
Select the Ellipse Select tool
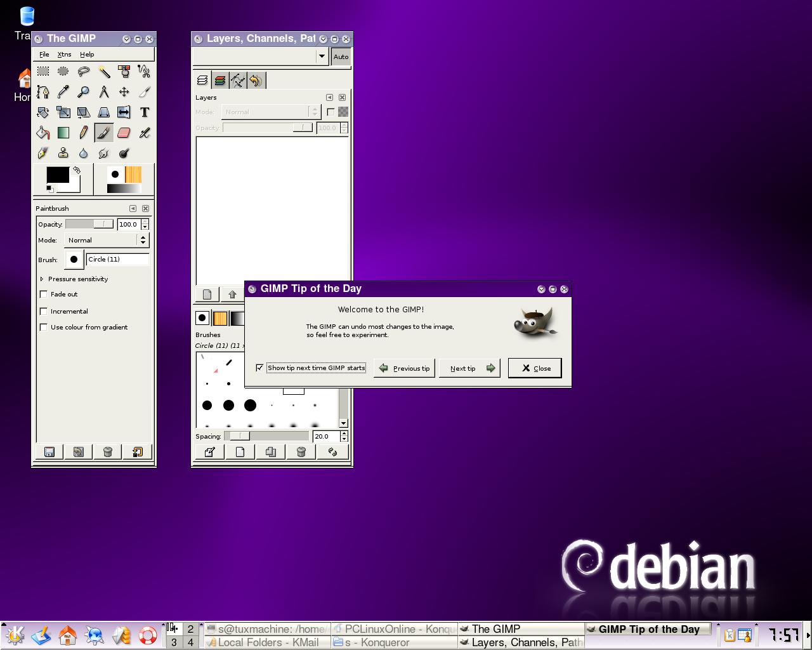(x=63, y=72)
